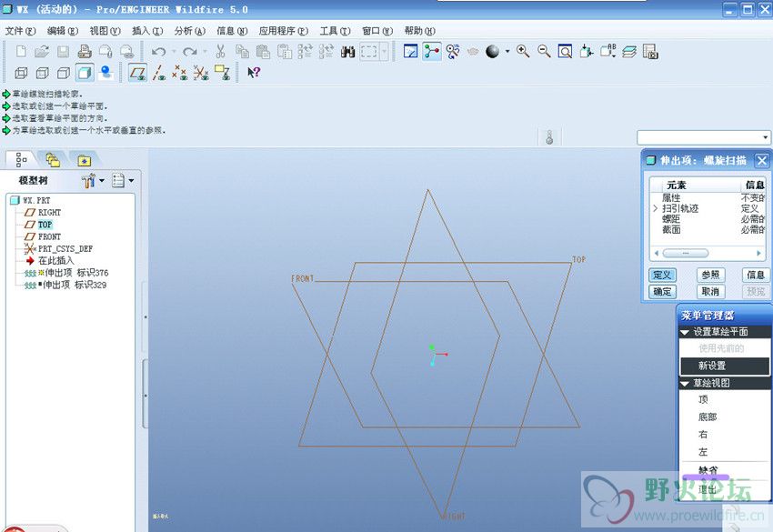The height and width of the screenshot is (532, 773).
Task: Open the Layers icon in toolbar
Action: coord(629,51)
